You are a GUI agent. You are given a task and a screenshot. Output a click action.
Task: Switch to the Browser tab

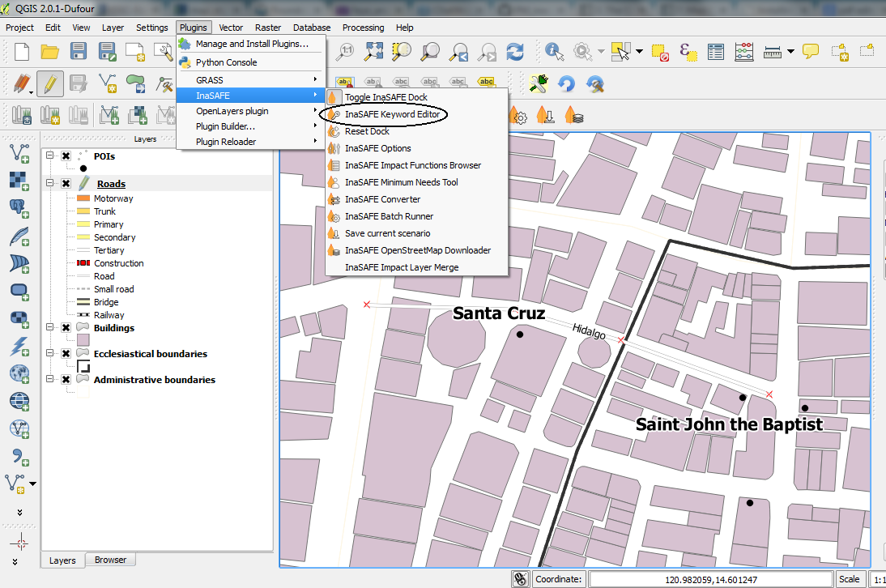[x=110, y=560]
